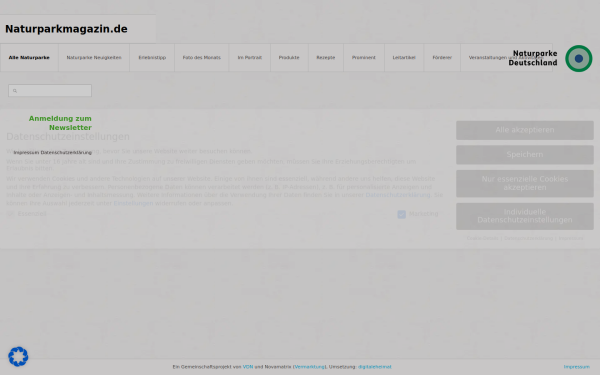Open the blue cookie settings gear icon
Image resolution: width=600 pixels, height=375 pixels.
pyautogui.click(x=18, y=357)
